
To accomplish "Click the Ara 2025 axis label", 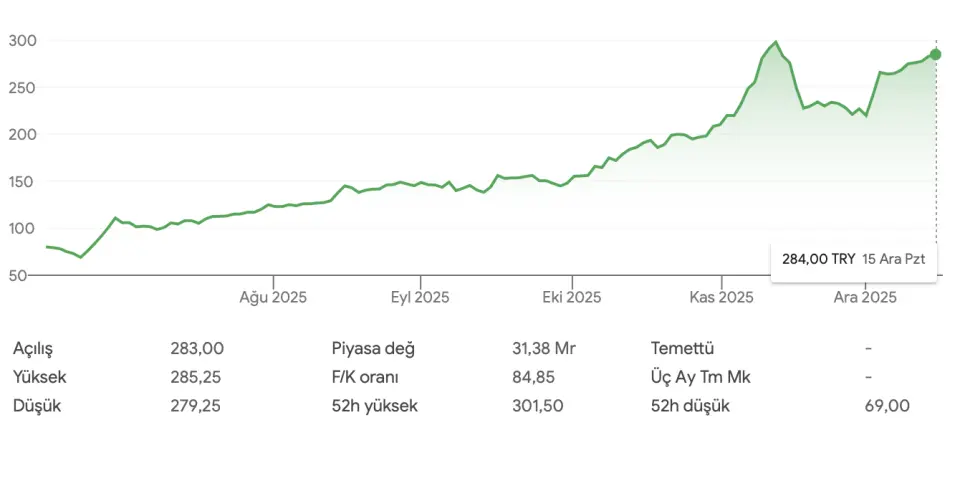I will point(866,297).
